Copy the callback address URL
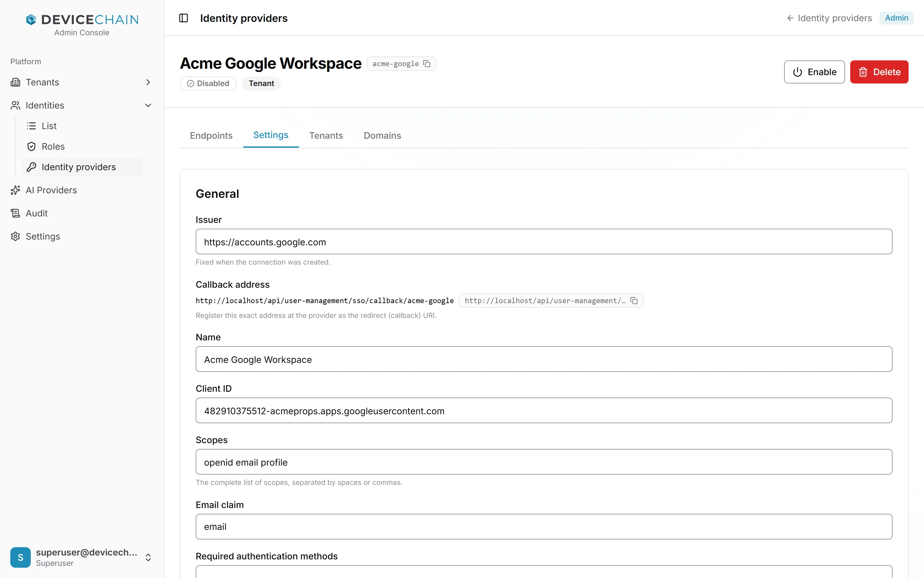 point(634,301)
